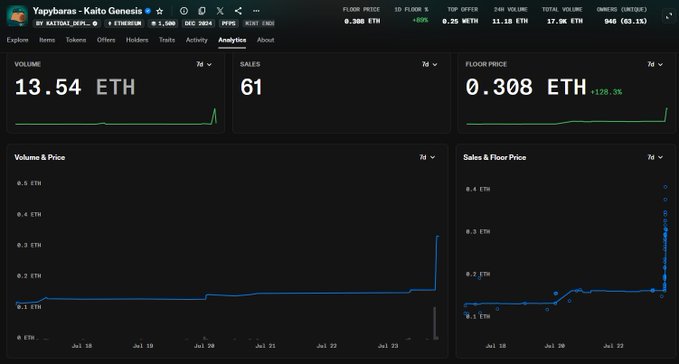Switch to the Explore tab

point(17,40)
